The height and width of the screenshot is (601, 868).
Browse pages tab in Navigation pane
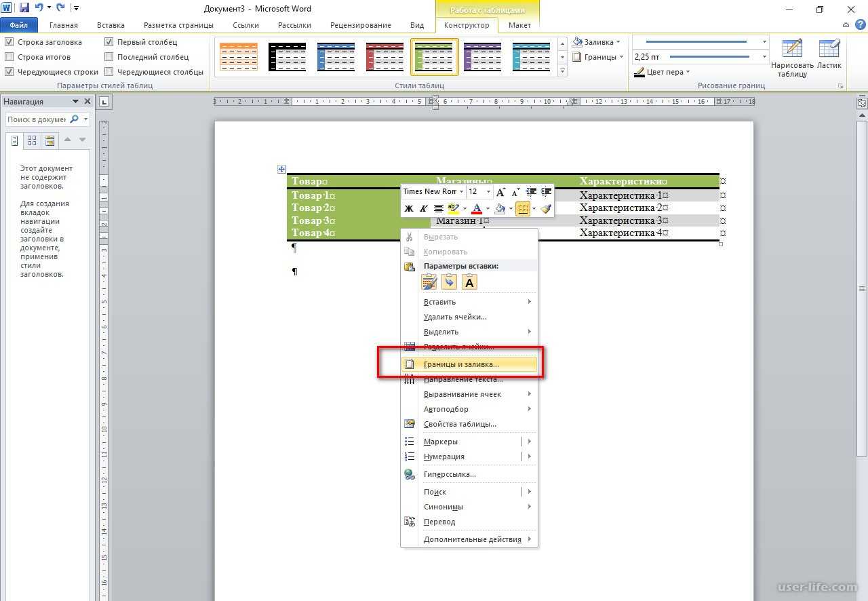[x=32, y=140]
